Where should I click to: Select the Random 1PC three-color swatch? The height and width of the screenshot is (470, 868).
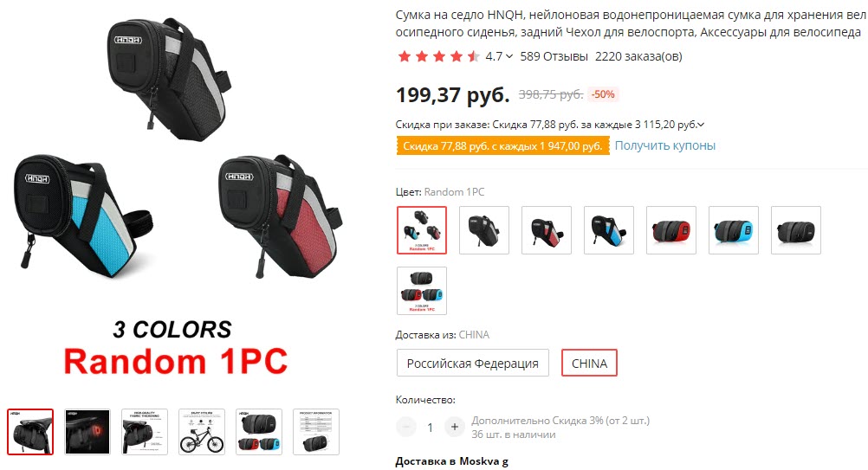point(422,230)
